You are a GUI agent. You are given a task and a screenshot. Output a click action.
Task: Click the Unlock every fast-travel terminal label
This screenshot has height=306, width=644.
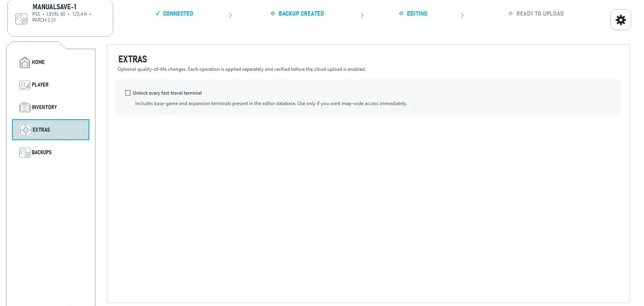tap(167, 93)
